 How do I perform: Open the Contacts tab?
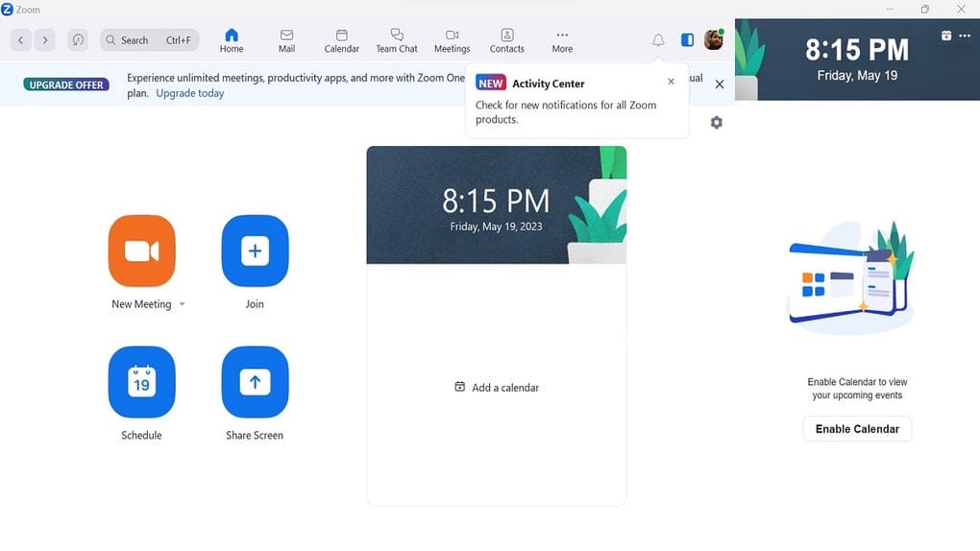click(x=507, y=40)
